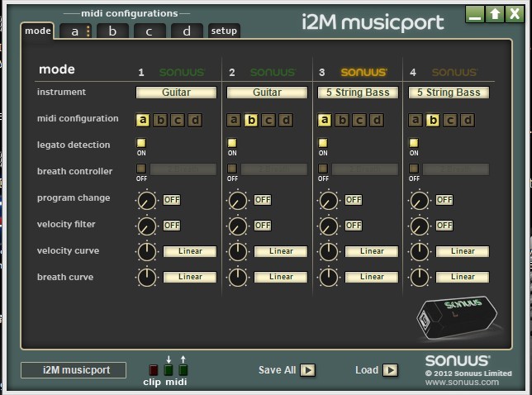The height and width of the screenshot is (395, 532).
Task: Open midi configurations tab b
Action: tap(112, 31)
